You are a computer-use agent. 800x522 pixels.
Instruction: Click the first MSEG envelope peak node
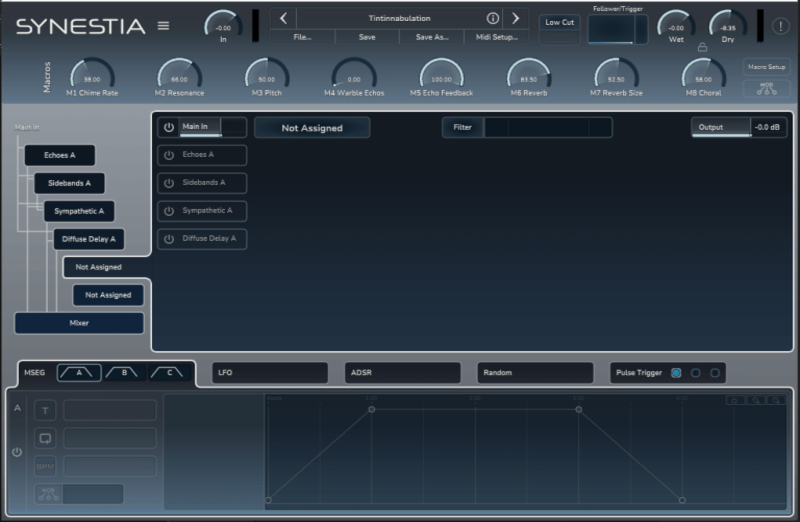371,410
